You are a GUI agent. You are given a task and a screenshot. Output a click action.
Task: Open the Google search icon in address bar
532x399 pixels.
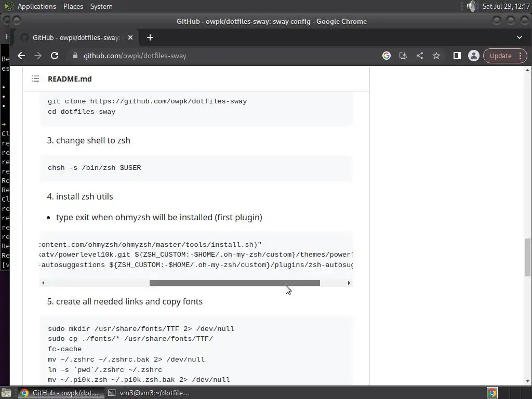pos(387,56)
